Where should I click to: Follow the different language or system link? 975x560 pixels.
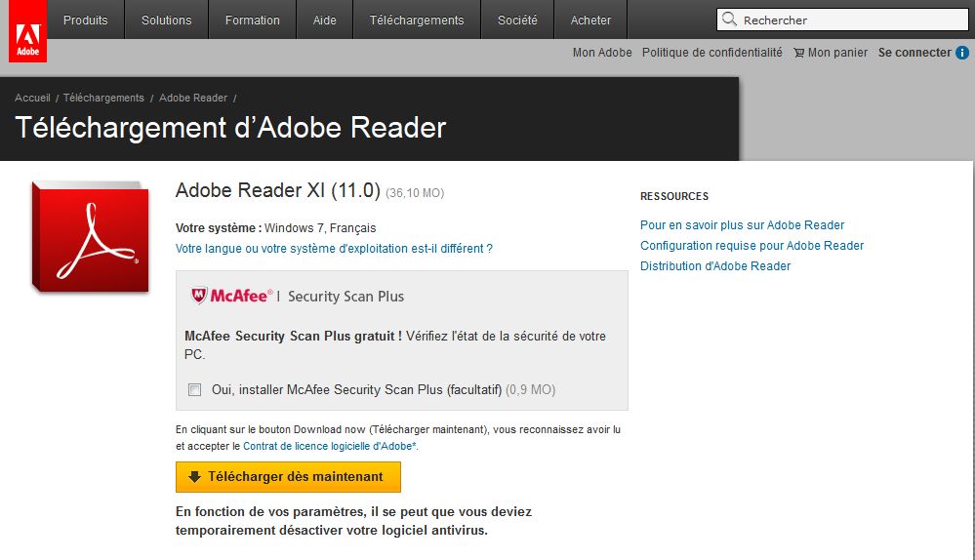point(334,249)
